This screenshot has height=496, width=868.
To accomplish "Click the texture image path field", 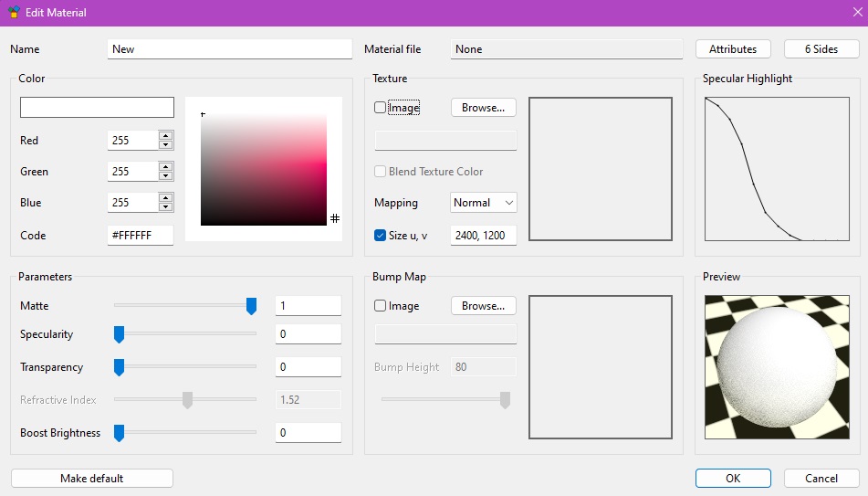I will click(445, 140).
